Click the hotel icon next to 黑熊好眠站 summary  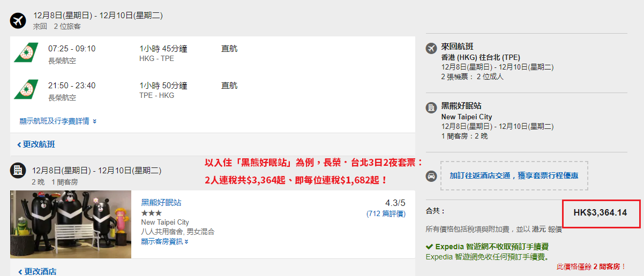tap(431, 108)
